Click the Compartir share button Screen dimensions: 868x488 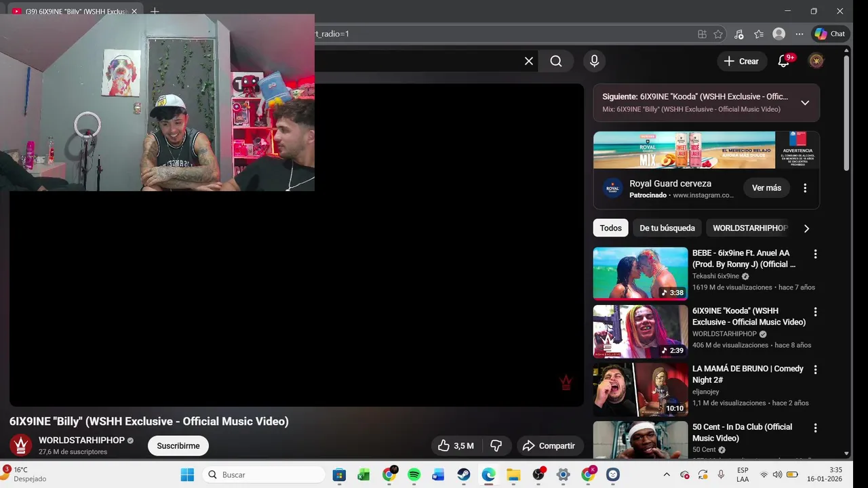549,446
